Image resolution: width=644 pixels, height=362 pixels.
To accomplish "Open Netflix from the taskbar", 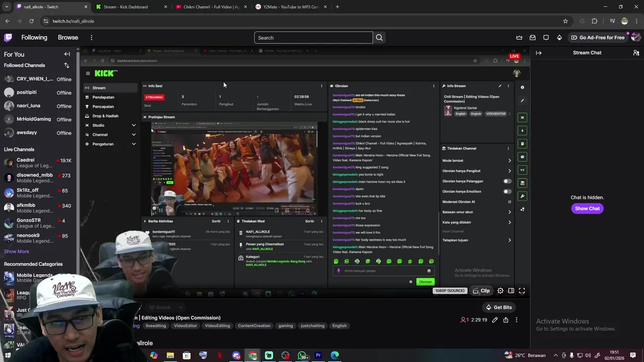I will [x=219, y=355].
